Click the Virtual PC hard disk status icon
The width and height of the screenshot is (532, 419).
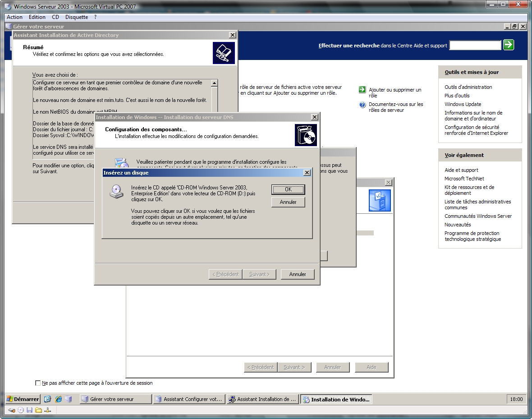point(11,410)
